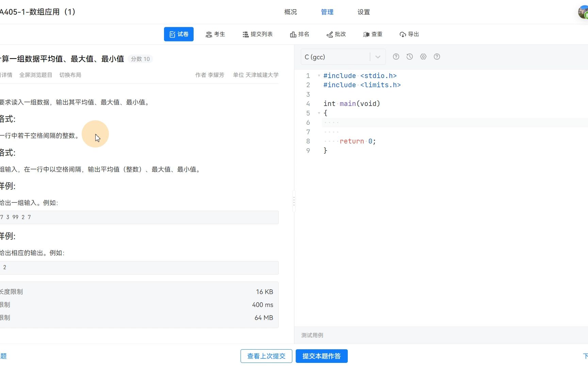Open the 排名 ranking view

(299, 34)
